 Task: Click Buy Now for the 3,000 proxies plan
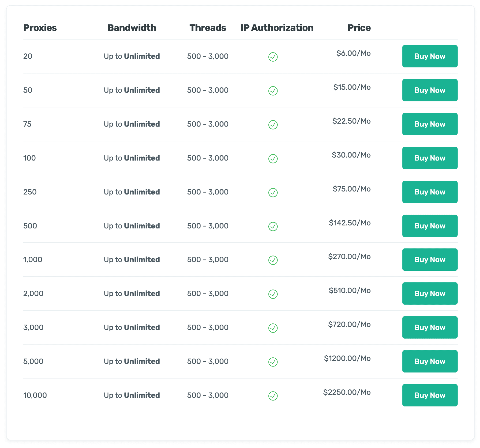pos(430,327)
